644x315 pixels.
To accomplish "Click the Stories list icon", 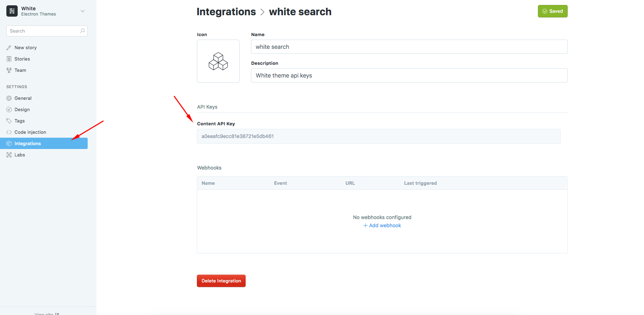I will click(9, 59).
